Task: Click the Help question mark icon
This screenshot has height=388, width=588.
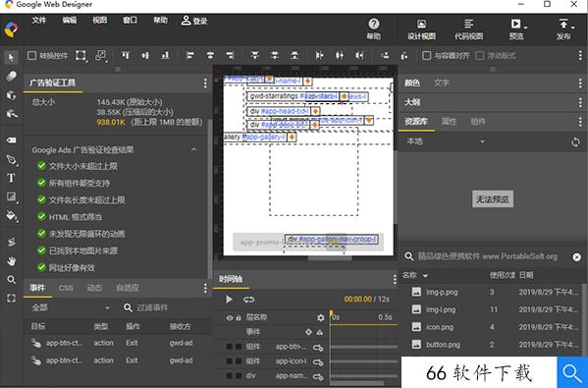Action: 373,24
